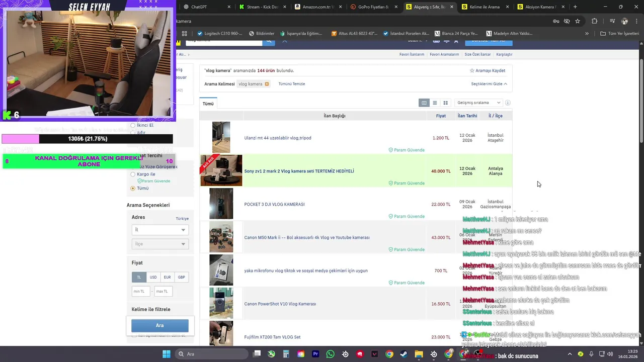Choose USD currency toggle
Screen dimensions: 644x362
[x=153, y=277]
